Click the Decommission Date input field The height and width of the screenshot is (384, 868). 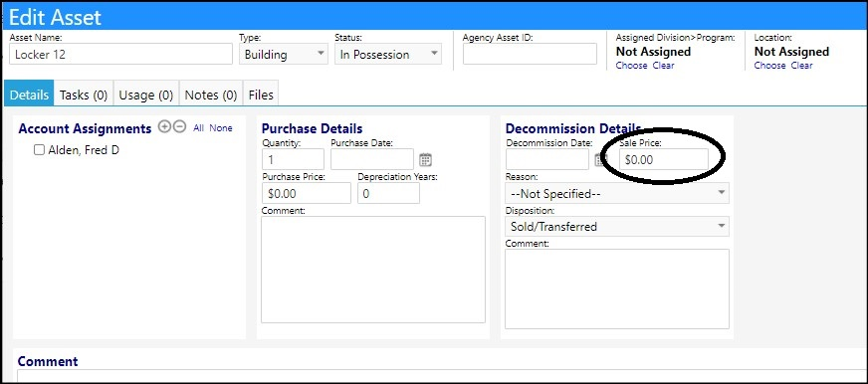(546, 159)
